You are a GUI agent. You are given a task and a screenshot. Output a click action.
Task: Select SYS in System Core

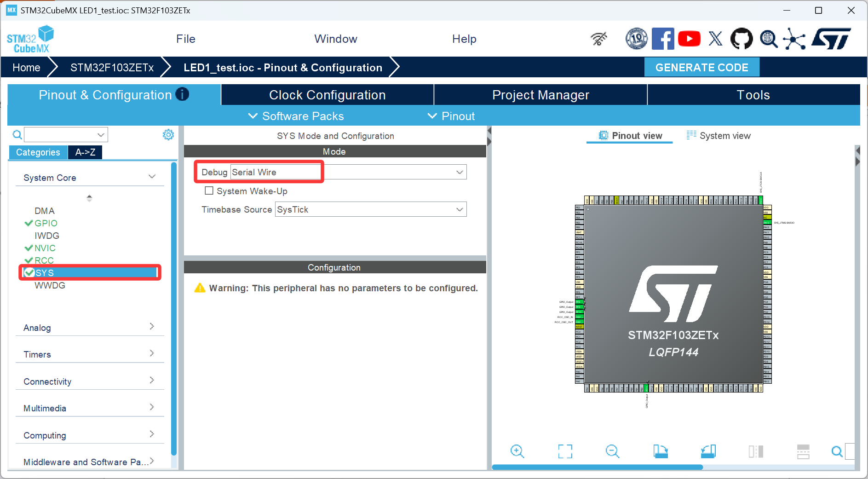90,273
